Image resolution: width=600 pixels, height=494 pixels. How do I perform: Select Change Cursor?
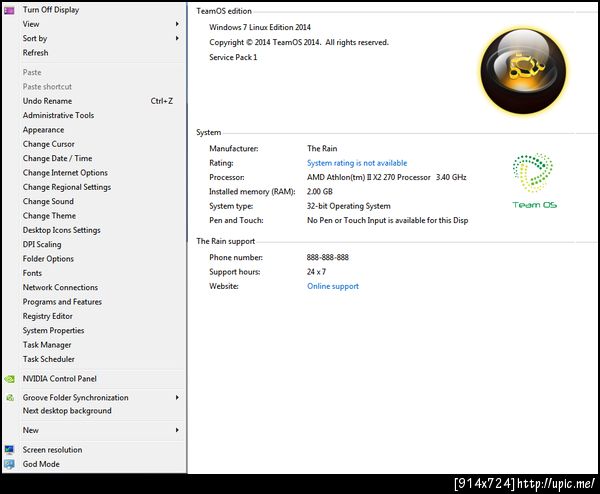point(49,144)
